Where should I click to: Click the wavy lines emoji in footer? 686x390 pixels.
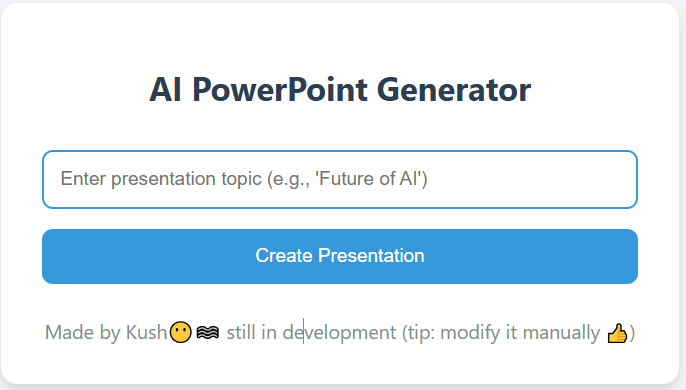click(x=208, y=332)
